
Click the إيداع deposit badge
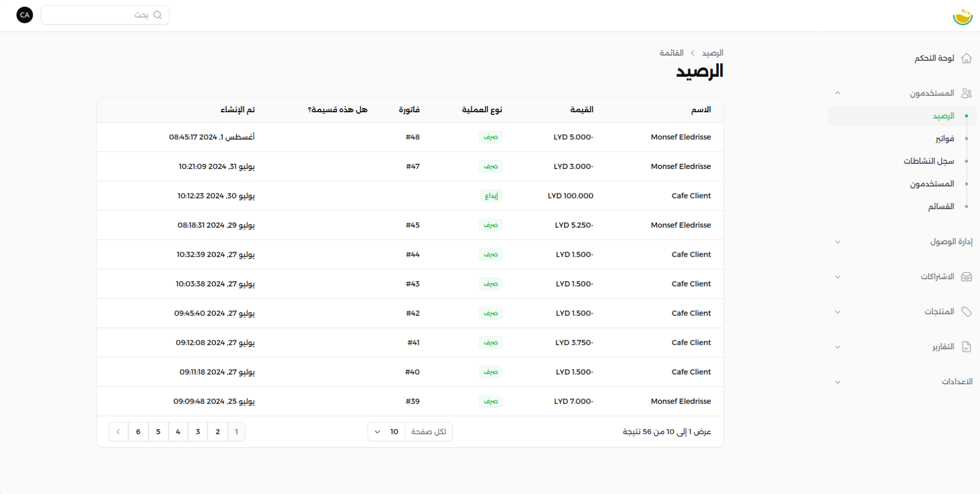pos(492,196)
